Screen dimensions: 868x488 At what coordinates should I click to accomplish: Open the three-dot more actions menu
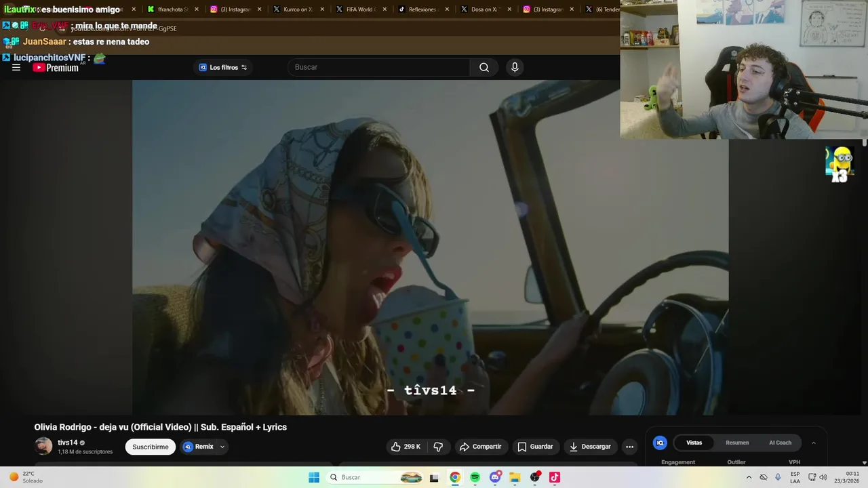(x=629, y=447)
